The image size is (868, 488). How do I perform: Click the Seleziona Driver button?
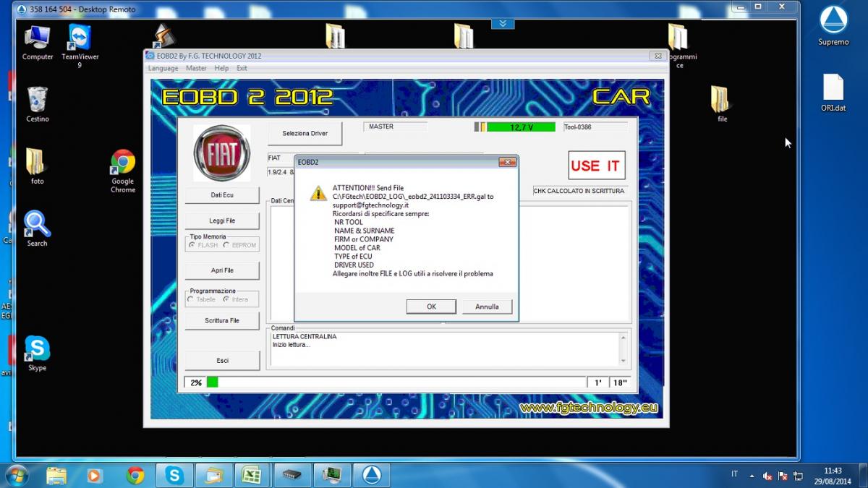pos(305,133)
